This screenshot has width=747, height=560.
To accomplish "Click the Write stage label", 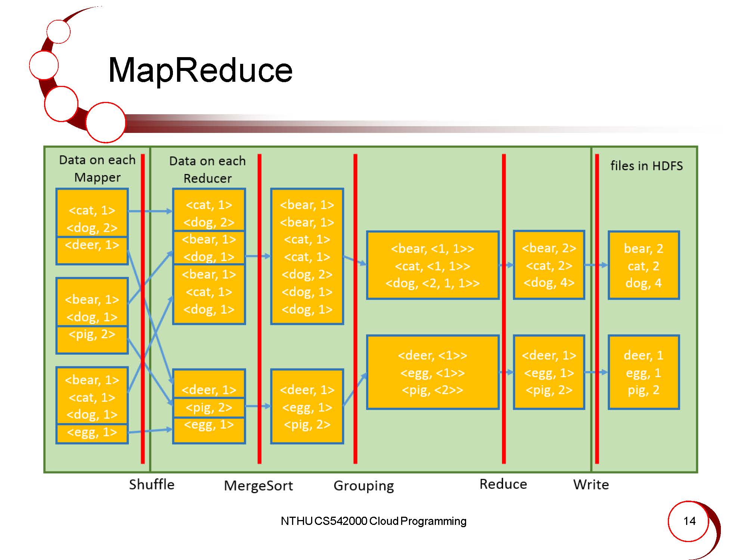I will click(591, 485).
